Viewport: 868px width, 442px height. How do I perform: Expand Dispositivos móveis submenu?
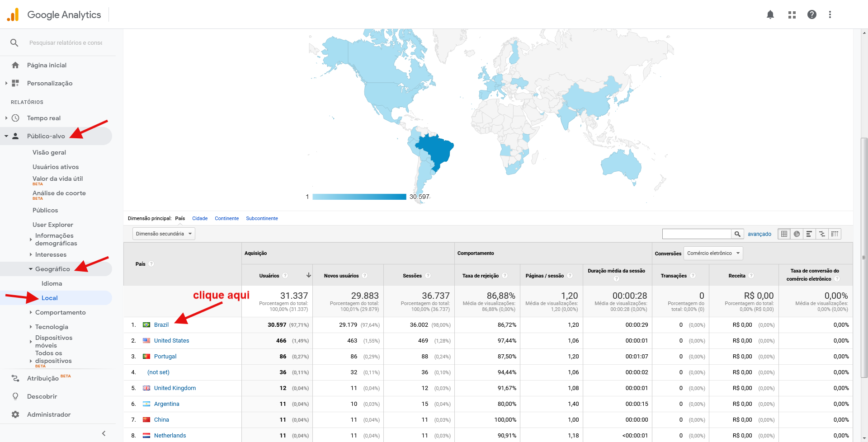coord(31,341)
